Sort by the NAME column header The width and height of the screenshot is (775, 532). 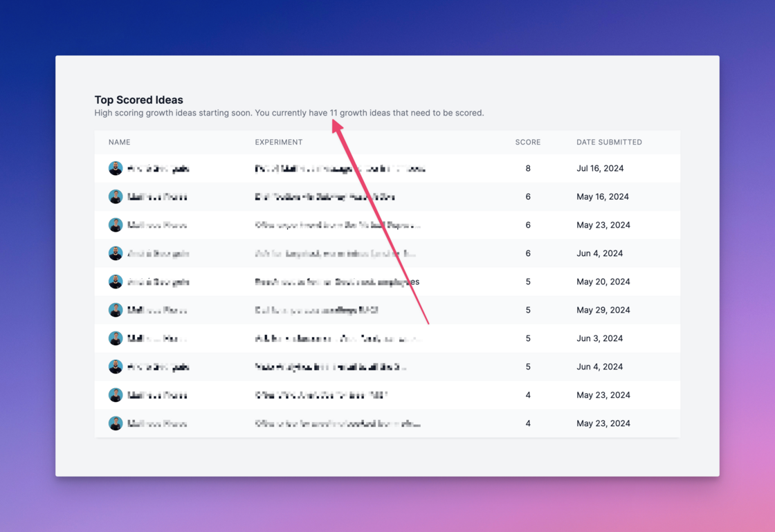[x=119, y=143]
